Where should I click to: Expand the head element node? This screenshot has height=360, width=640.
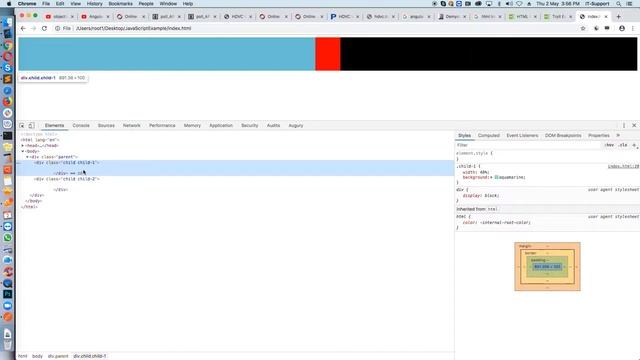[23, 146]
